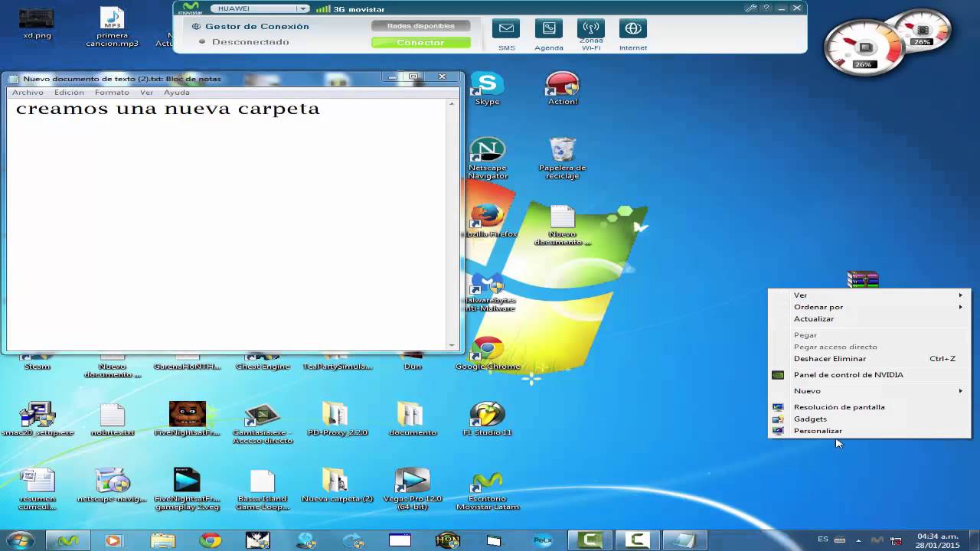The width and height of the screenshot is (980, 551).
Task: Open the Movistar taskbar button
Action: [68, 540]
